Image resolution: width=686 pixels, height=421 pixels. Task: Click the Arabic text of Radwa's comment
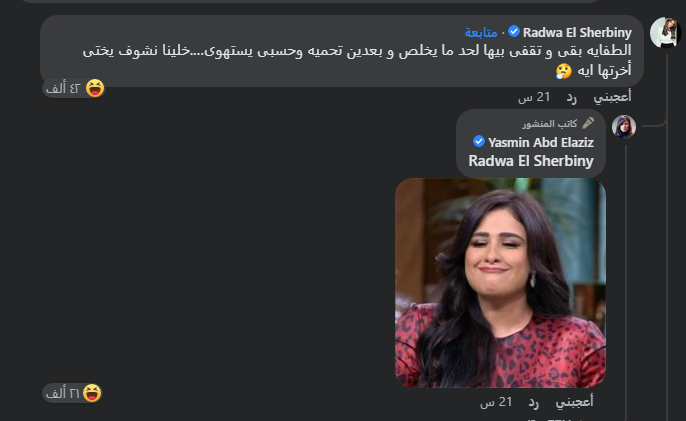357,60
